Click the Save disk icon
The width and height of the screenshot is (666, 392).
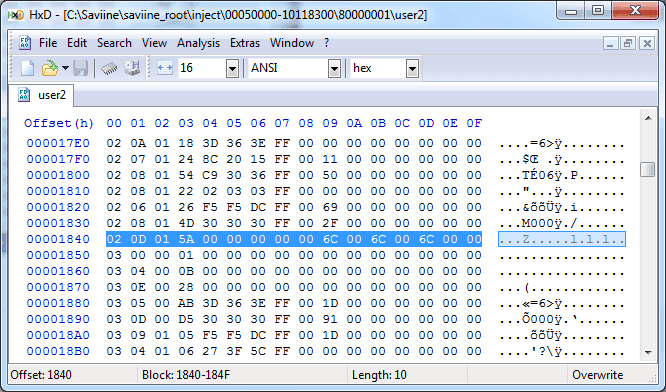point(80,68)
